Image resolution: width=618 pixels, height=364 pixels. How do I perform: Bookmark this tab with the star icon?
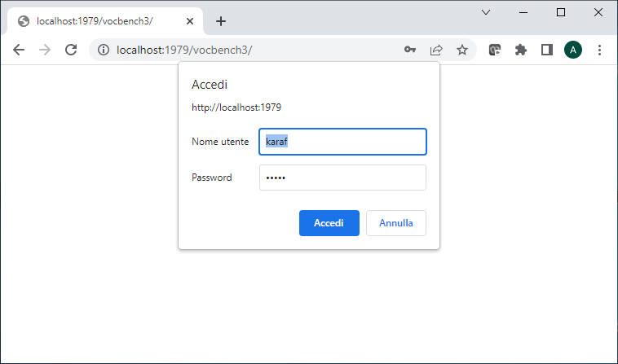pos(462,50)
